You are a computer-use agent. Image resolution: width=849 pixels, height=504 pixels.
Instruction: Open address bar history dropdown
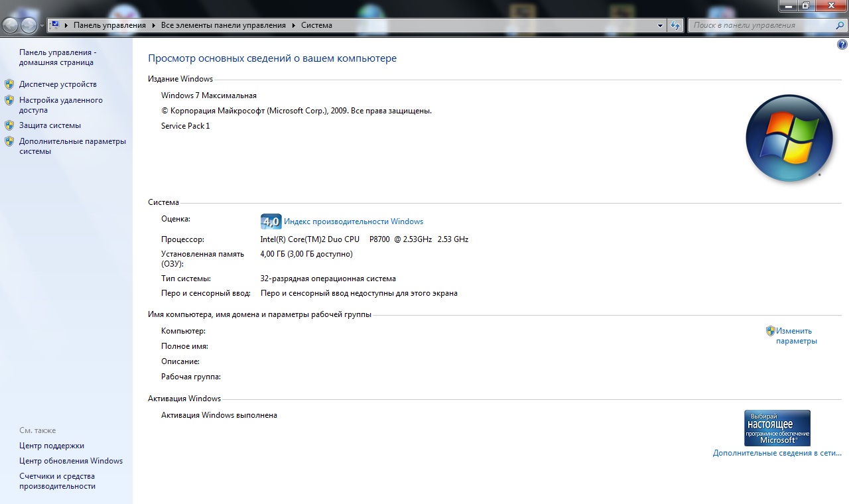660,25
